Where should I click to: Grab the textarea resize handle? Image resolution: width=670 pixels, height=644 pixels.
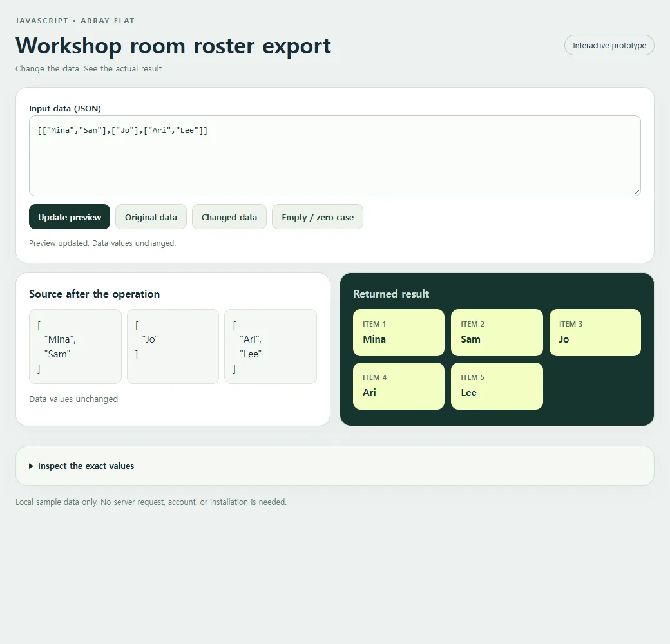pyautogui.click(x=636, y=192)
